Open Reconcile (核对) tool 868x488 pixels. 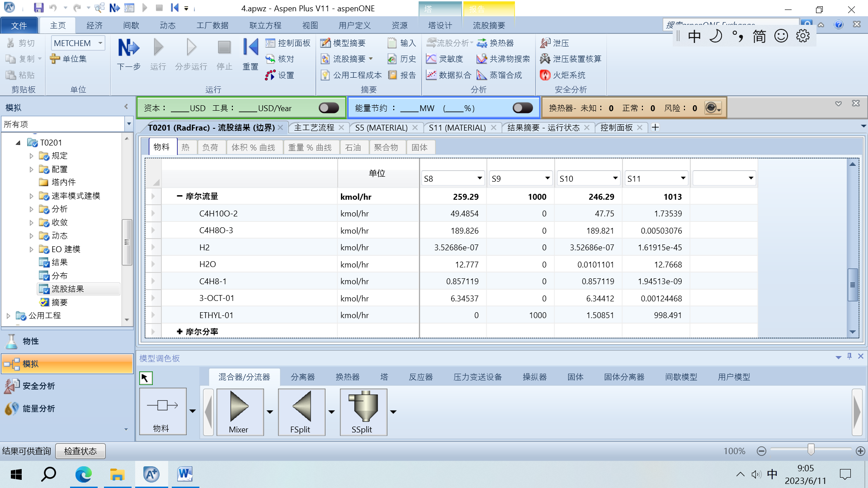click(280, 59)
